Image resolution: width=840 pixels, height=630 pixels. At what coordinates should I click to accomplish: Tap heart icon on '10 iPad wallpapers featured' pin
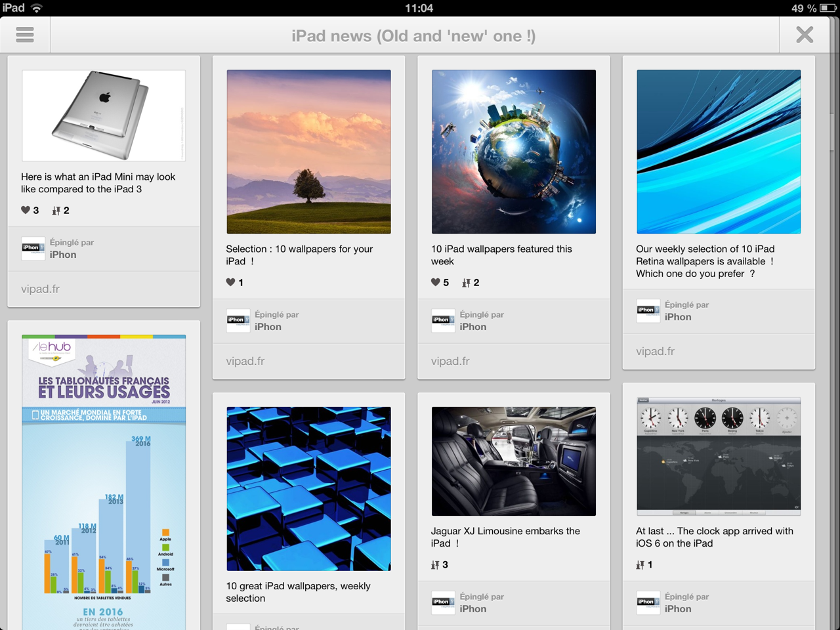[x=436, y=282]
